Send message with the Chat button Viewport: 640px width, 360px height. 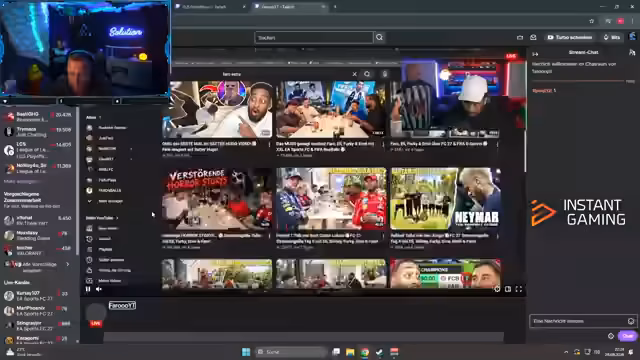pyautogui.click(x=627, y=336)
